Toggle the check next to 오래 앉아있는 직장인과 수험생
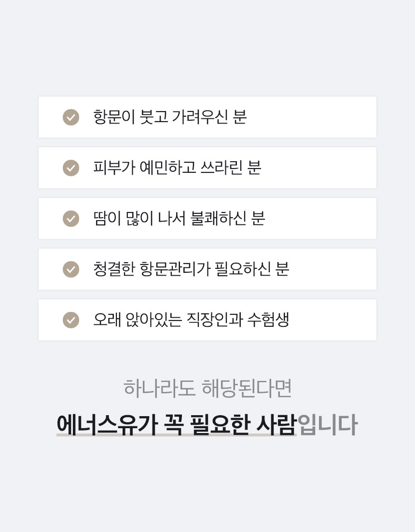This screenshot has height=532, width=415. (x=71, y=320)
